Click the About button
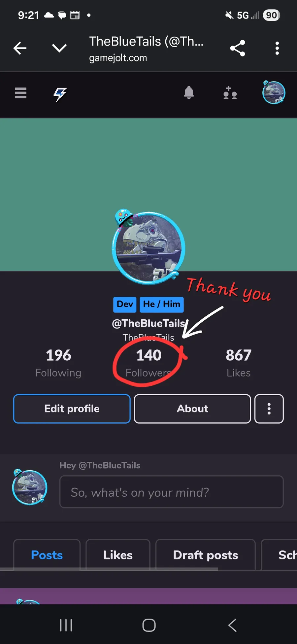This screenshot has width=297, height=644. pyautogui.click(x=192, y=409)
